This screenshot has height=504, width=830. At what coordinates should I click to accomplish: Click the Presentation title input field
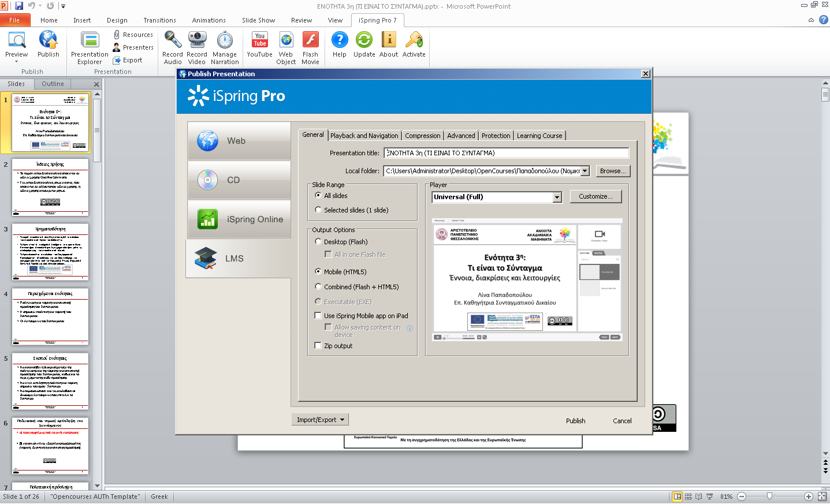pos(507,153)
